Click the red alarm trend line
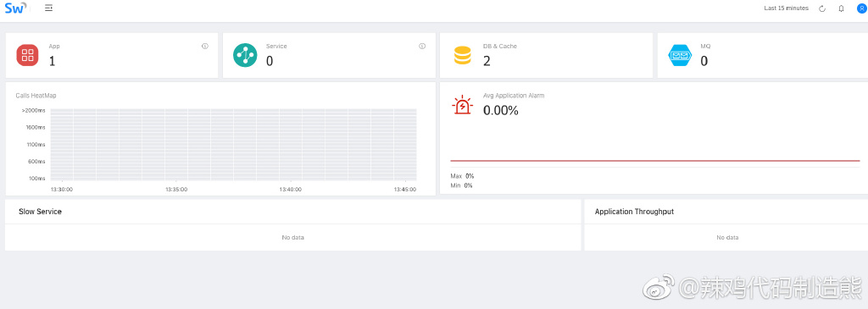This screenshot has height=309, width=868. (655, 161)
